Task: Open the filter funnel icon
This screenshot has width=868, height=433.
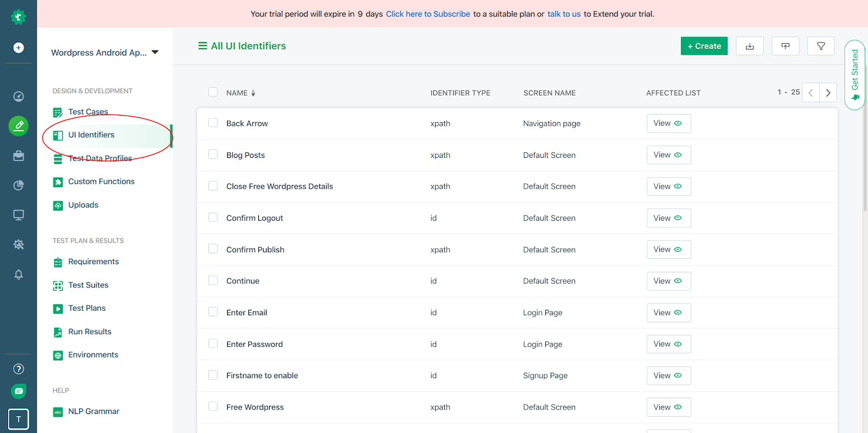Action: [x=821, y=46]
